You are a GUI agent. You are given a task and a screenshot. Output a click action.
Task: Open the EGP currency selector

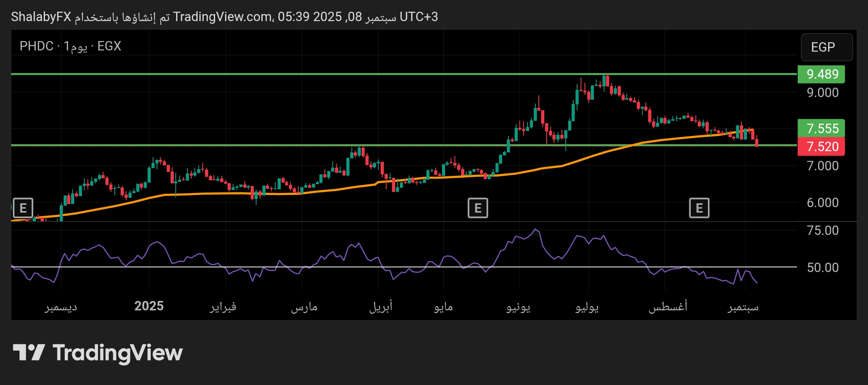click(827, 47)
